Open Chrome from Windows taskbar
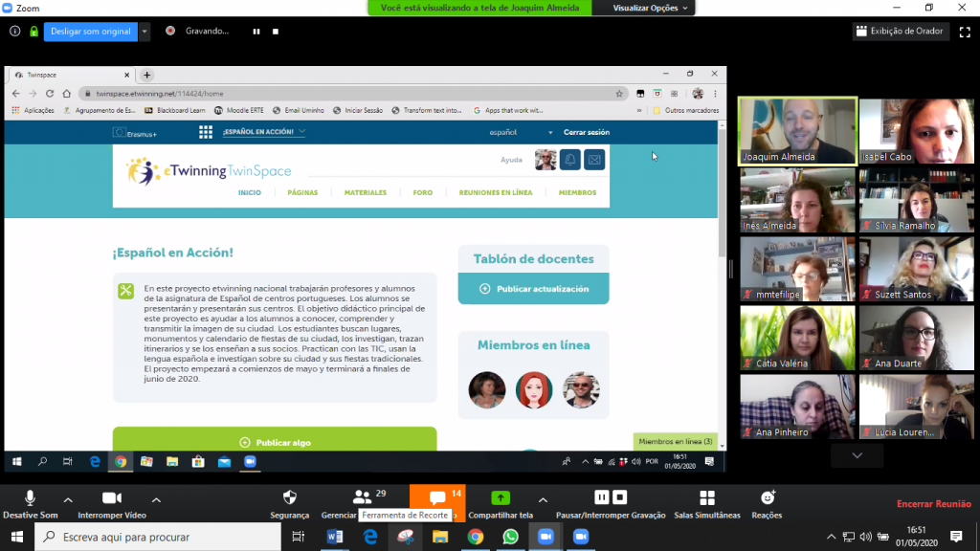The image size is (980, 551). (x=476, y=537)
